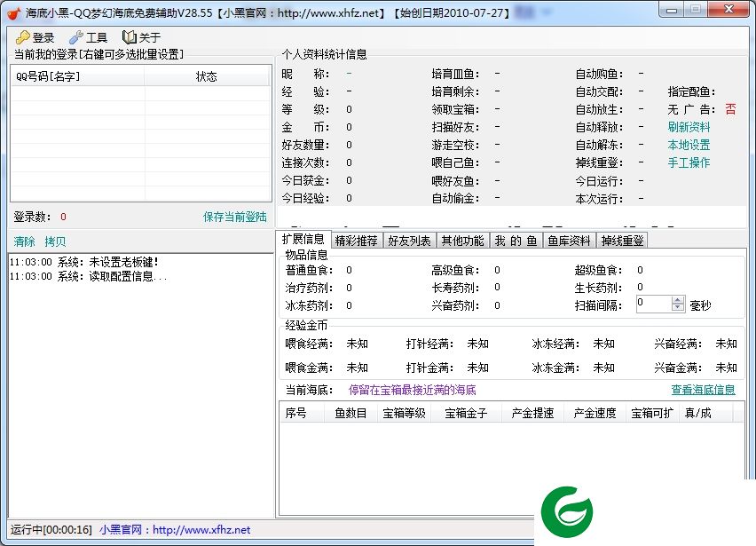Click the 扫描间隔 input field
This screenshot has height=546, width=756.
click(654, 305)
